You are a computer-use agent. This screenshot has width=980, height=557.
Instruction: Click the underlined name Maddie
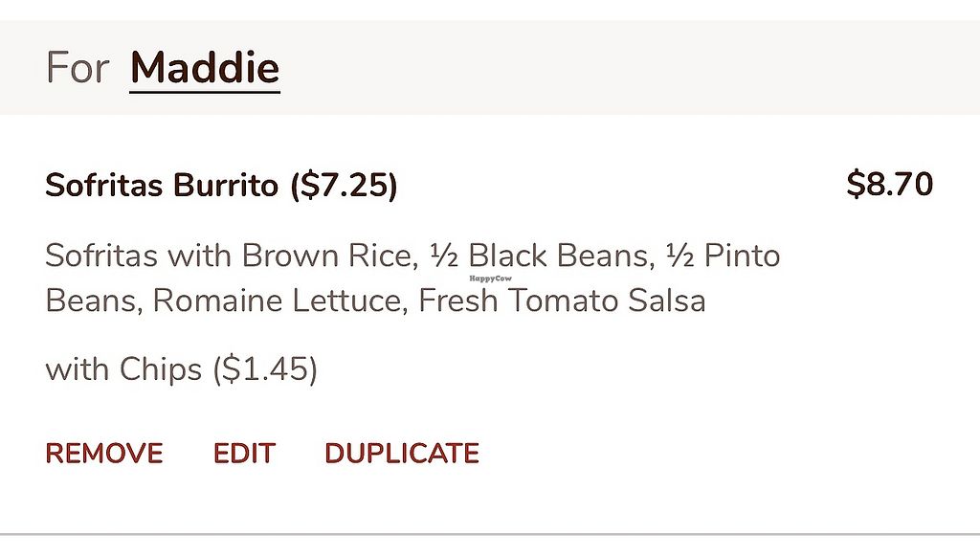(x=205, y=69)
